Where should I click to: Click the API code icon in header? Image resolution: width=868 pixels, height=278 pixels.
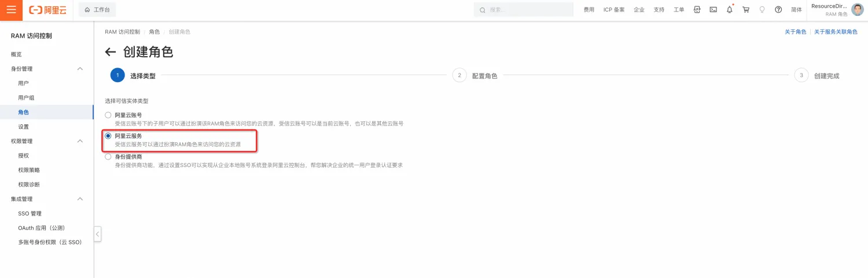(x=697, y=10)
